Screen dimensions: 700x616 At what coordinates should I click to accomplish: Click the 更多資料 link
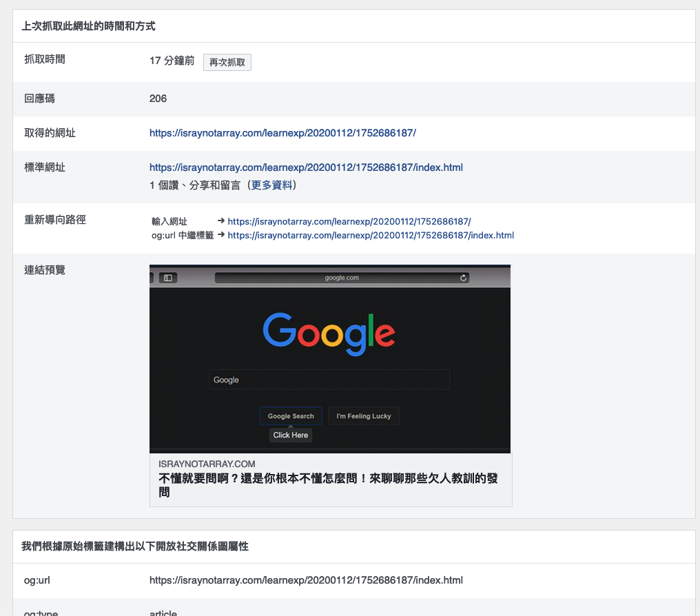click(x=272, y=185)
